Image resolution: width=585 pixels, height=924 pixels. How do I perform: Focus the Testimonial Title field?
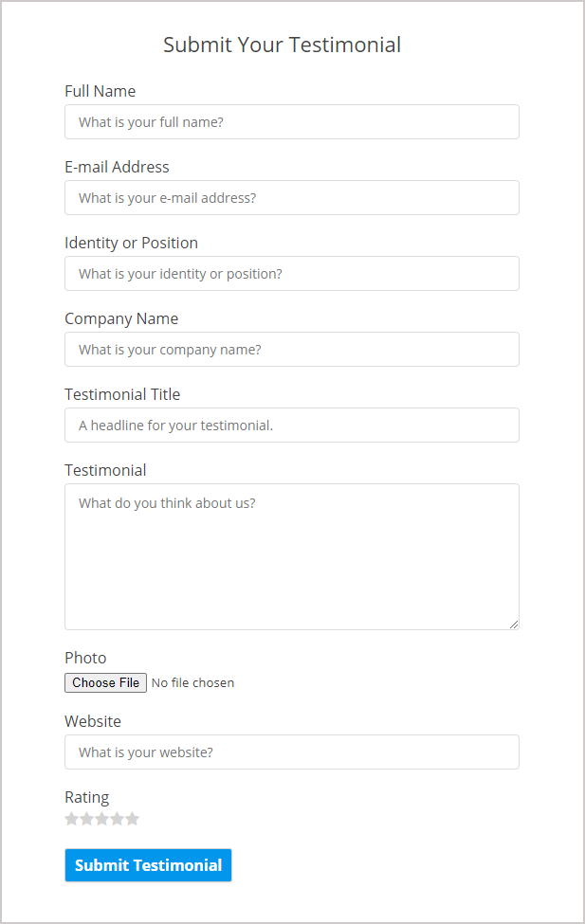click(291, 426)
